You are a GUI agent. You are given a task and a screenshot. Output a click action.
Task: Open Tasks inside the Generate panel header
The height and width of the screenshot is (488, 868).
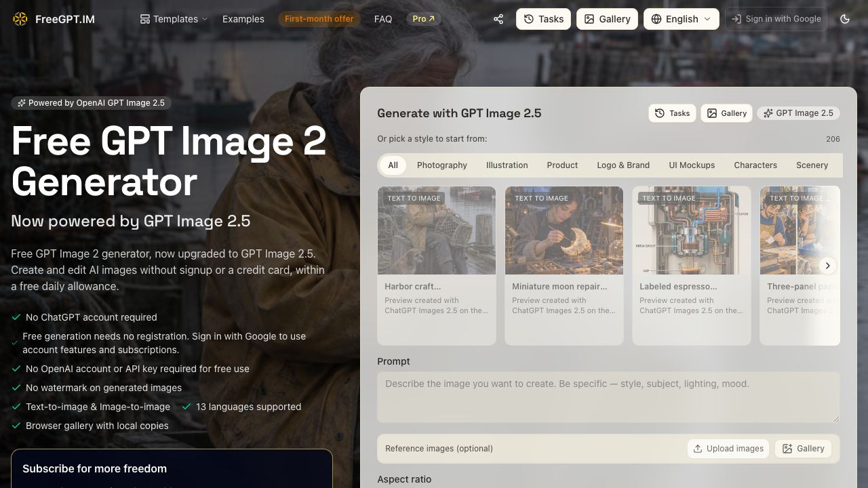[x=673, y=113]
